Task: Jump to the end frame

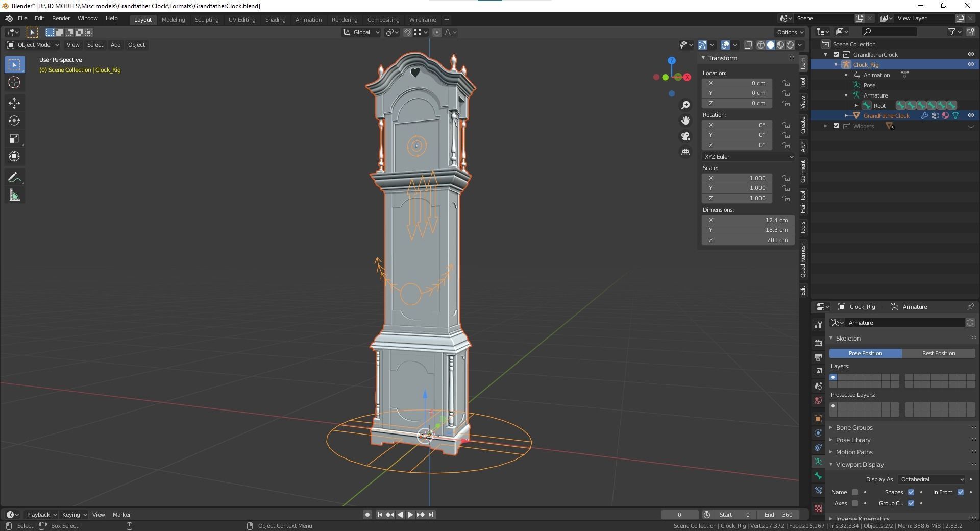Action: coord(431,515)
